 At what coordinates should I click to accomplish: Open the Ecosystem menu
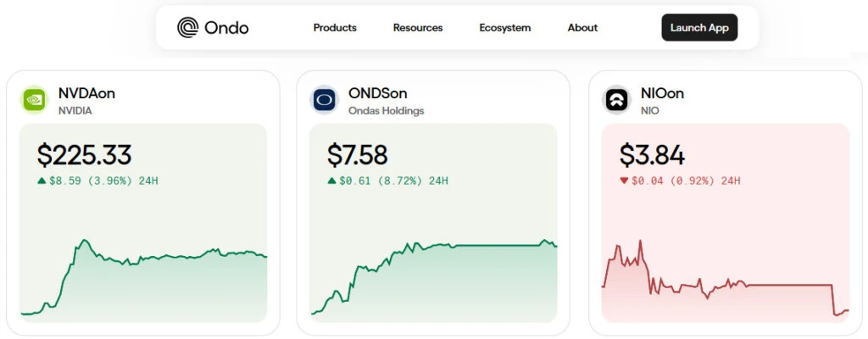point(505,28)
